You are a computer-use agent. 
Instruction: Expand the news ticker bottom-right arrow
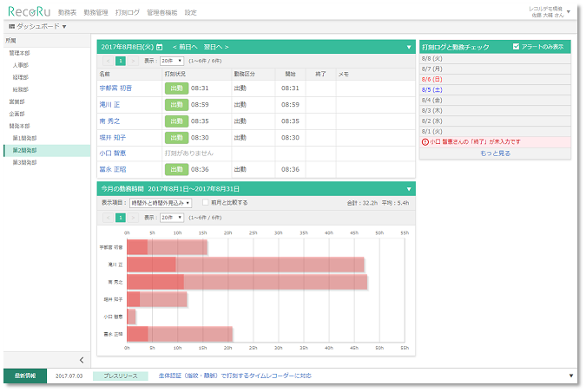click(x=571, y=376)
